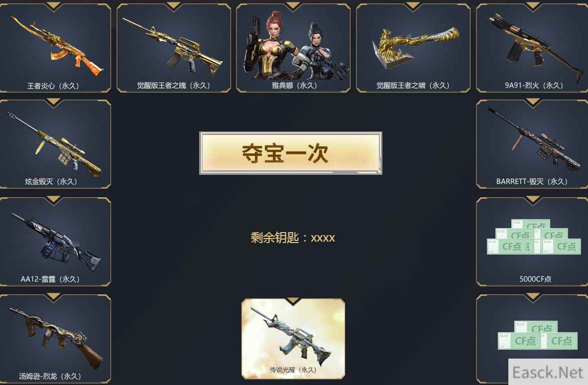The width and height of the screenshot is (588, 385).
Task: Pick the 汤姆逊-烈龙 gun prize
Action: tap(55, 339)
